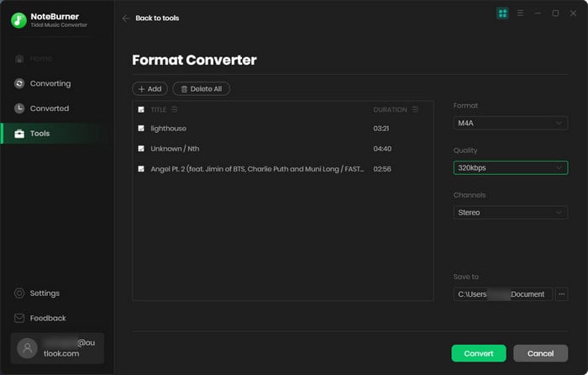The image size is (588, 375).
Task: Open Settings from the sidebar
Action: [x=45, y=293]
